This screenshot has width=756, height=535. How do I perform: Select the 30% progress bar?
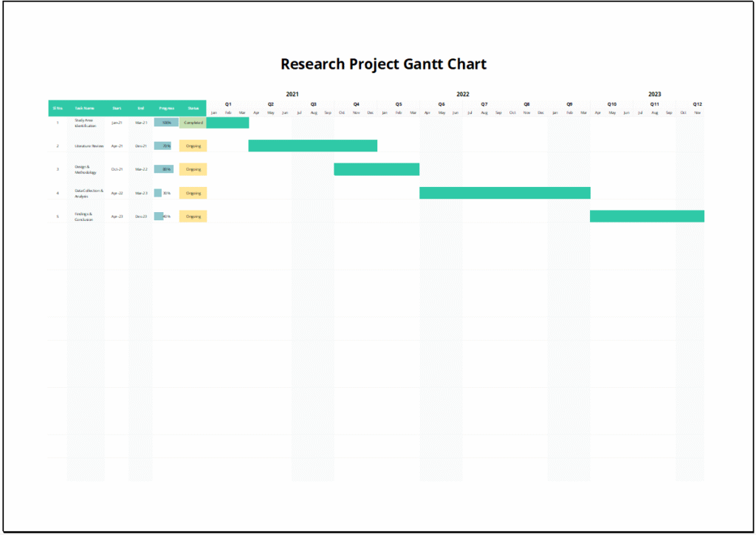click(x=159, y=193)
